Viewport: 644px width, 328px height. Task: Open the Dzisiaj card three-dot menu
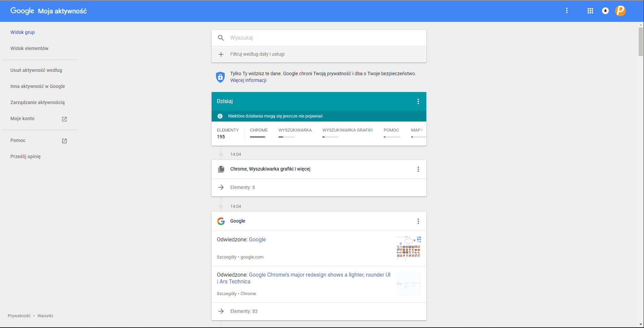(x=418, y=101)
